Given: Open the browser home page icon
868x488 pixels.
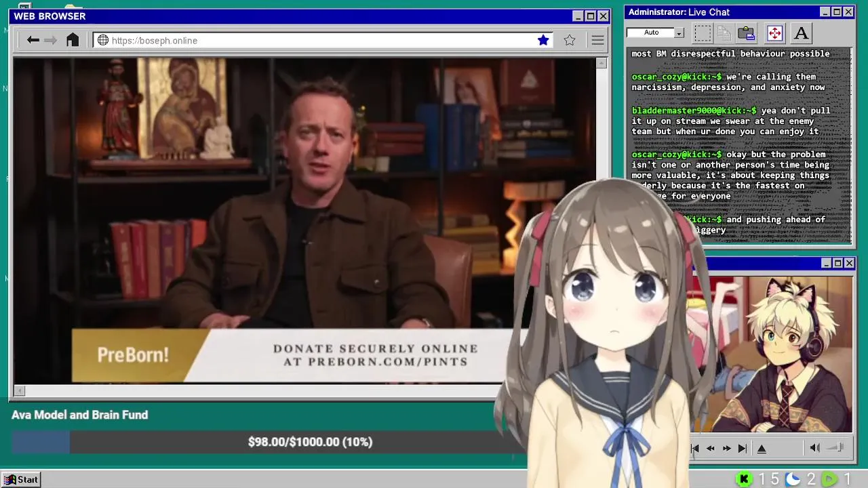Looking at the screenshot, I should [x=73, y=40].
